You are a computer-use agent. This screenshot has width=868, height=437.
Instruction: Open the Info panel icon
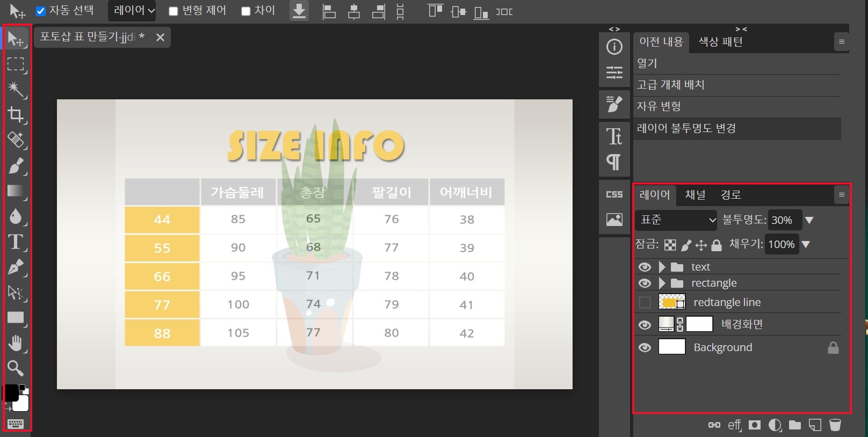click(x=614, y=47)
